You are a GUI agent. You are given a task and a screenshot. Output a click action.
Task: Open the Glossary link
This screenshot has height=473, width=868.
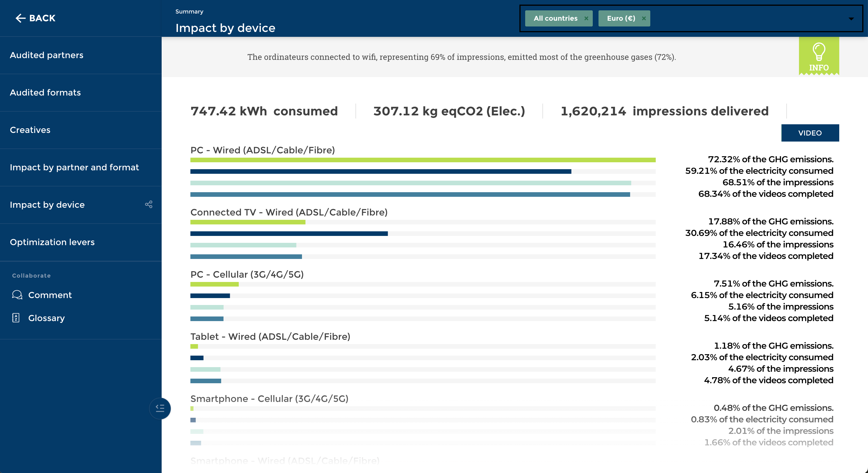(46, 318)
